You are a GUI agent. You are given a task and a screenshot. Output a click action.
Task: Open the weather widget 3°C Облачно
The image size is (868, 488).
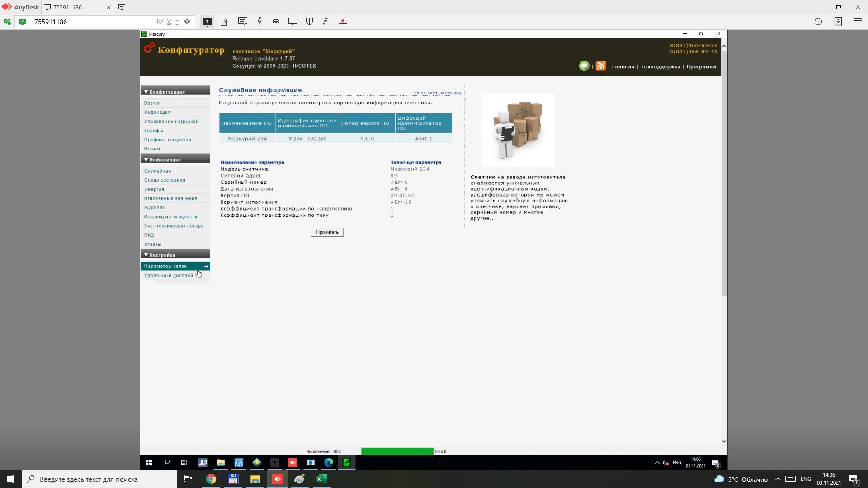[741, 479]
